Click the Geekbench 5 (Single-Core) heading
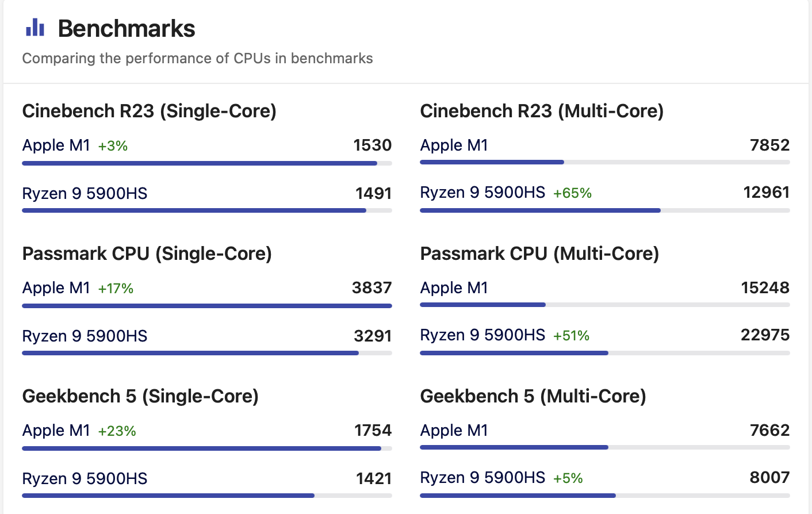Viewport: 812px width, 514px height. tap(140, 396)
